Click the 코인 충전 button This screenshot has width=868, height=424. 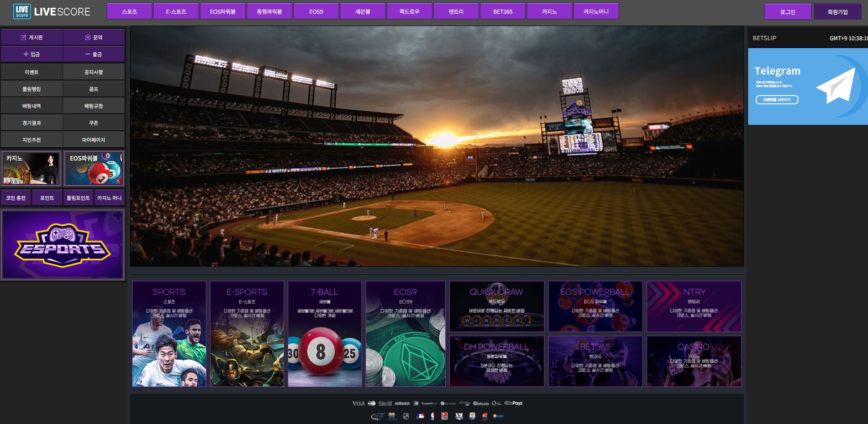coord(16,198)
